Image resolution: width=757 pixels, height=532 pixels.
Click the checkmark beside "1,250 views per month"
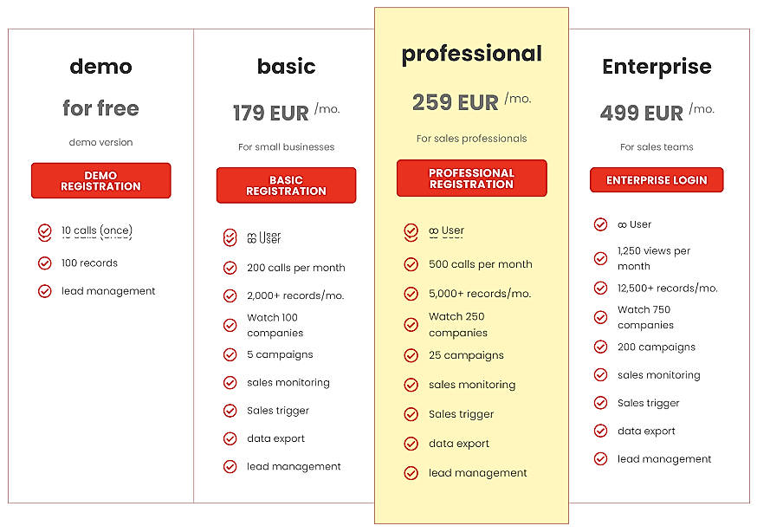[600, 257]
